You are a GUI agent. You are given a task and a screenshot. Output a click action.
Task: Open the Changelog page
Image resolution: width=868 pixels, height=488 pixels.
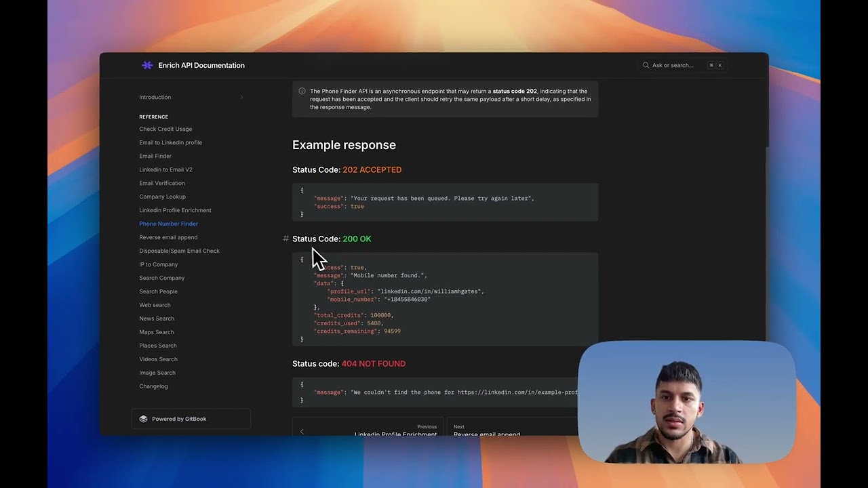pos(154,386)
